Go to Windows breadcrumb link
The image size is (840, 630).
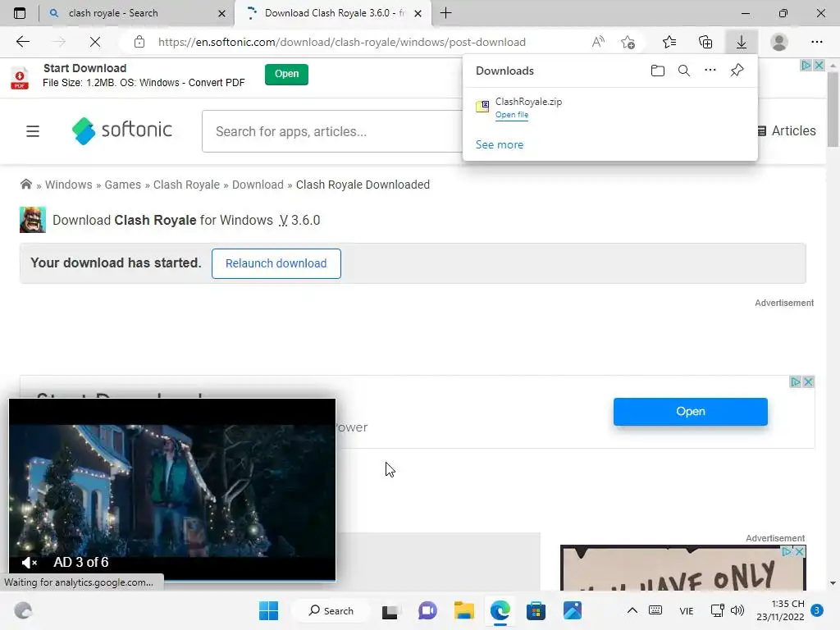(x=69, y=185)
